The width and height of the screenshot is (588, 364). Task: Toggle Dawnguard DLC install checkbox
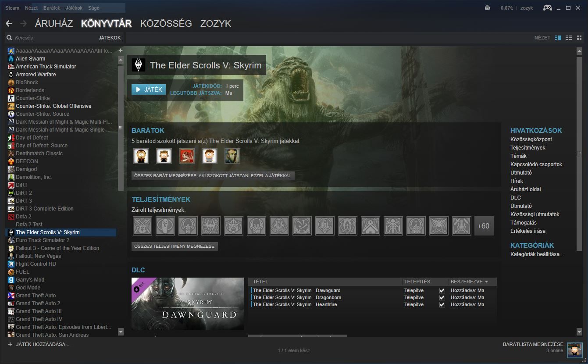click(x=442, y=290)
